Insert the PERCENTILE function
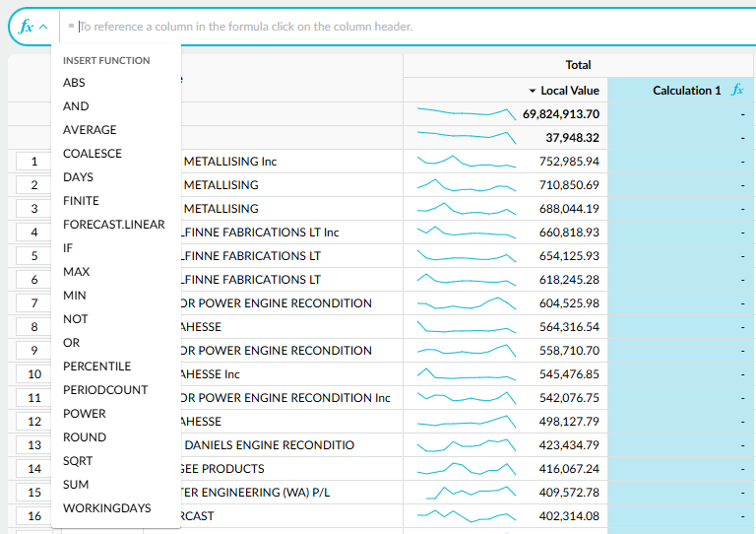Screen dimensions: 756x534 point(96,367)
